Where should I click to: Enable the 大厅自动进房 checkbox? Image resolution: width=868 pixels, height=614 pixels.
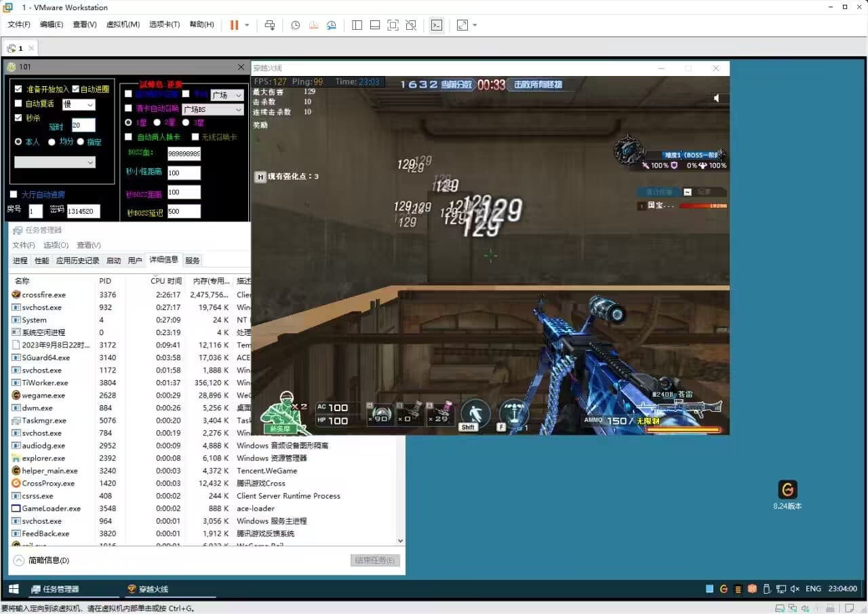14,195
